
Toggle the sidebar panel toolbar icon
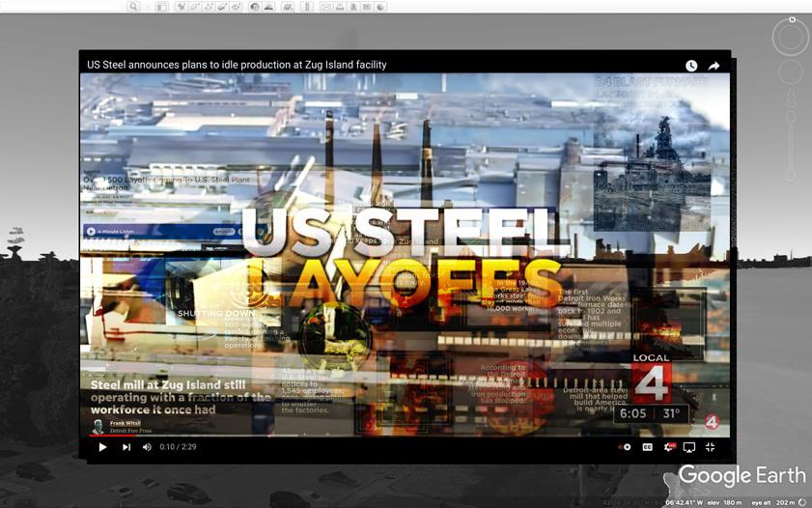point(161,7)
